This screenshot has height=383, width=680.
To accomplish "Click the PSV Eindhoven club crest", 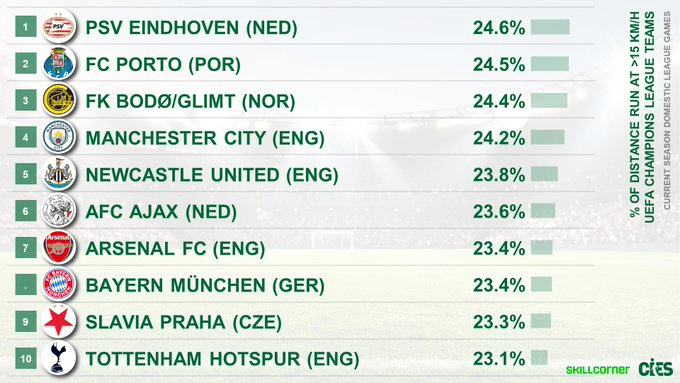I will (x=59, y=26).
